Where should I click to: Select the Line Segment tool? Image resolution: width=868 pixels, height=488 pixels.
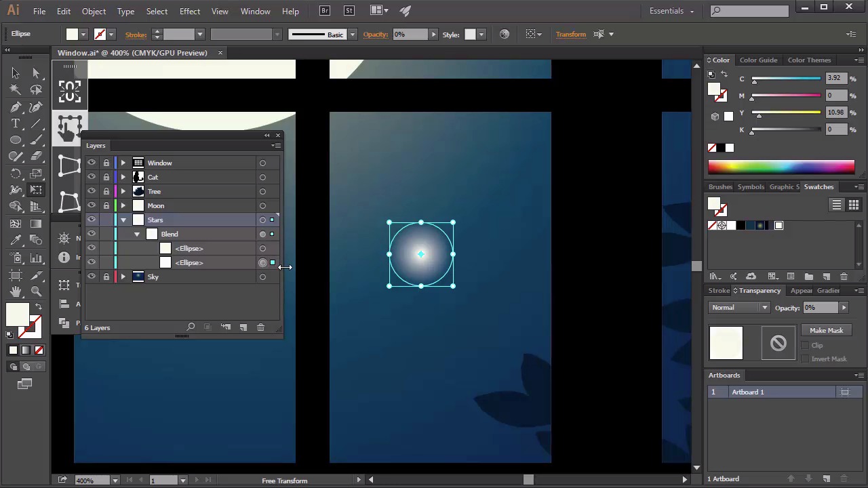(x=37, y=123)
